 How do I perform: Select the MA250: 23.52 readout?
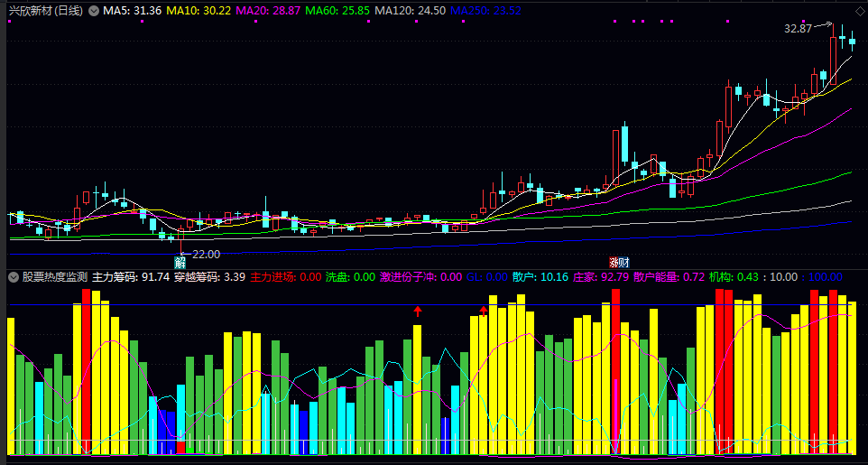pyautogui.click(x=486, y=11)
